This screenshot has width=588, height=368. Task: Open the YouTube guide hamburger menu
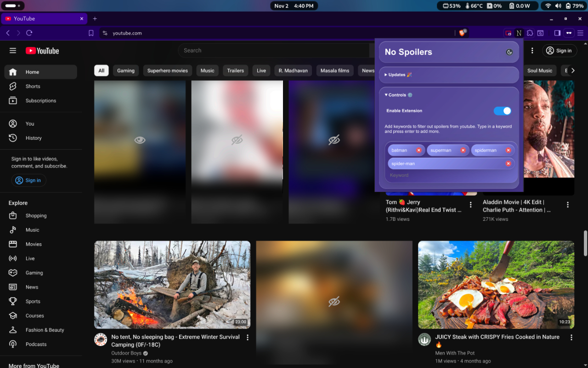[13, 51]
